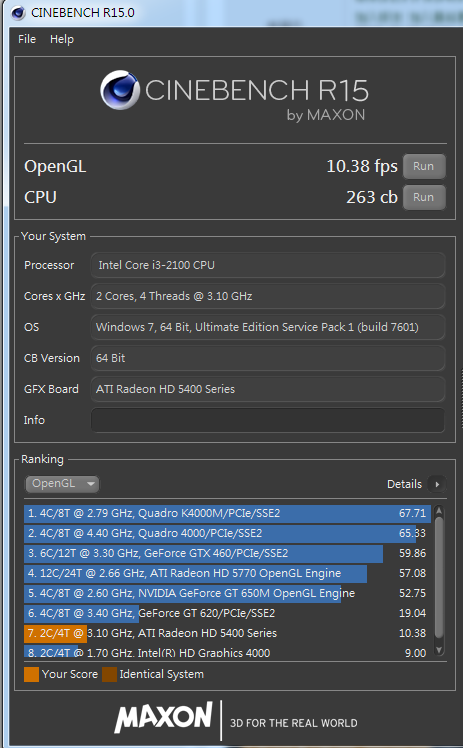The image size is (463, 748).
Task: Click the 10.38 fps OpenGL score
Action: coord(362,166)
